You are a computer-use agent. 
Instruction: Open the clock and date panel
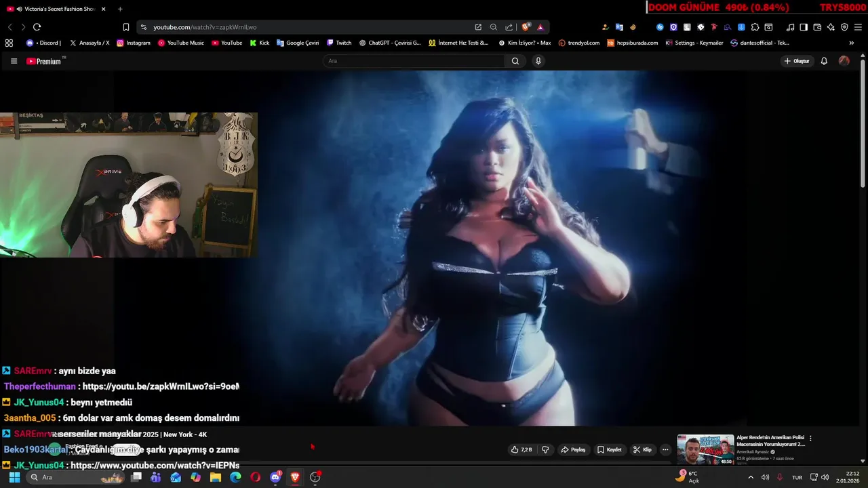[x=847, y=477]
